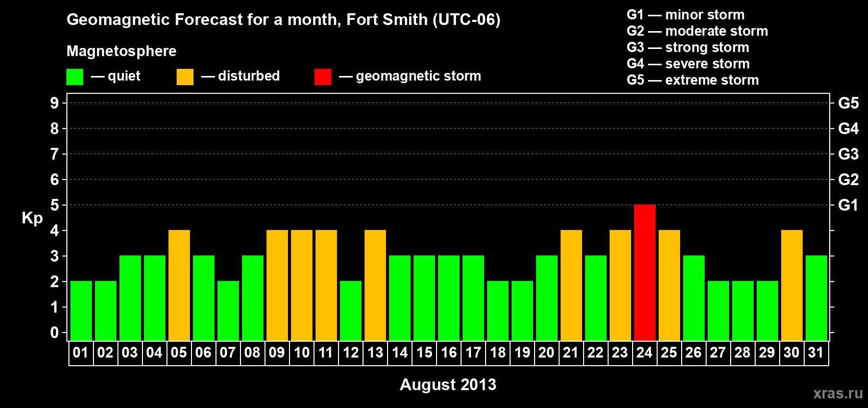Viewport: 868px width, 408px height.
Task: Click the 'Kp' axis label
Action: tap(32, 218)
